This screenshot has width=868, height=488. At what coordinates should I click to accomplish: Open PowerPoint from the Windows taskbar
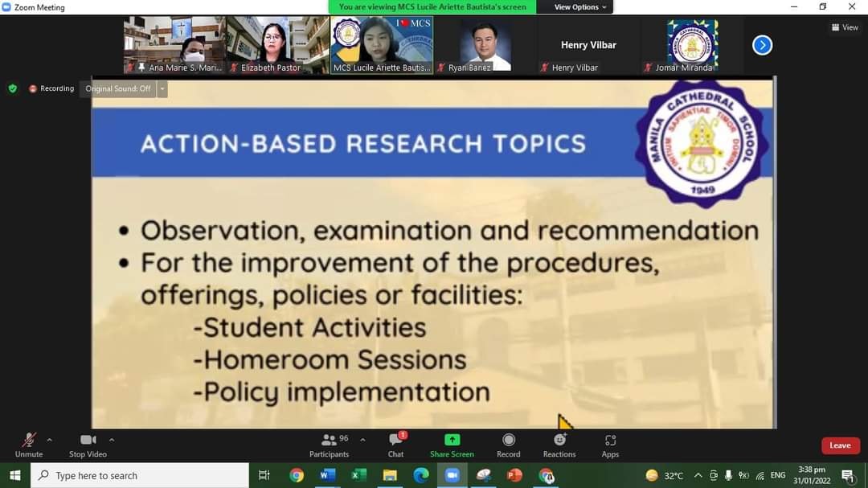[x=514, y=475]
